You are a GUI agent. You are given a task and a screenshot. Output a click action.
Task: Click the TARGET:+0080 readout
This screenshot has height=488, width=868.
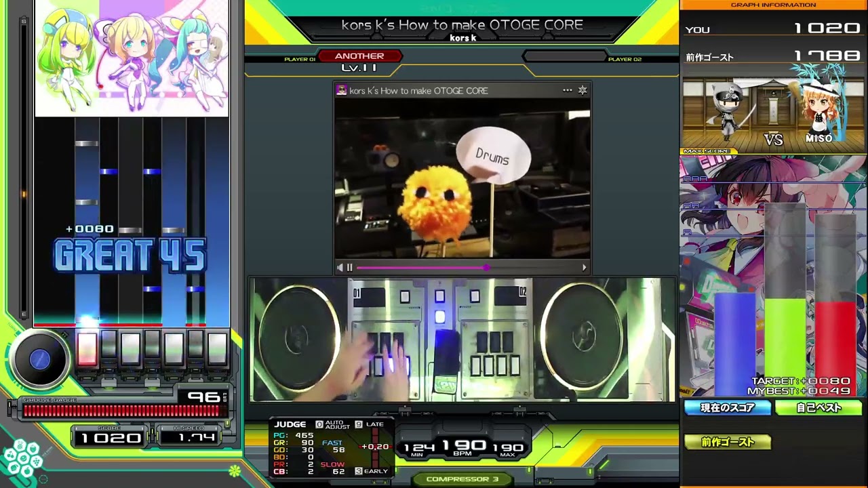click(800, 382)
